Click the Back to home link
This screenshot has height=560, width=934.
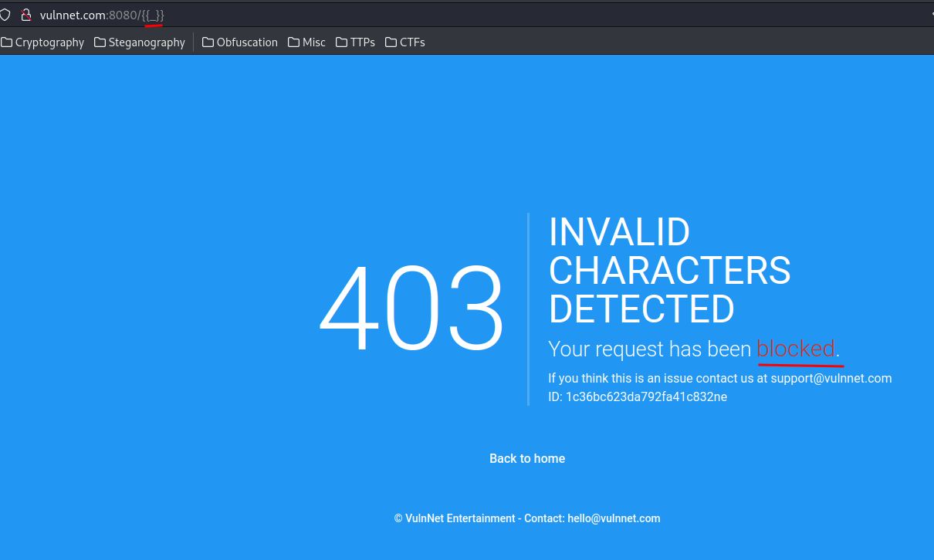click(x=527, y=458)
